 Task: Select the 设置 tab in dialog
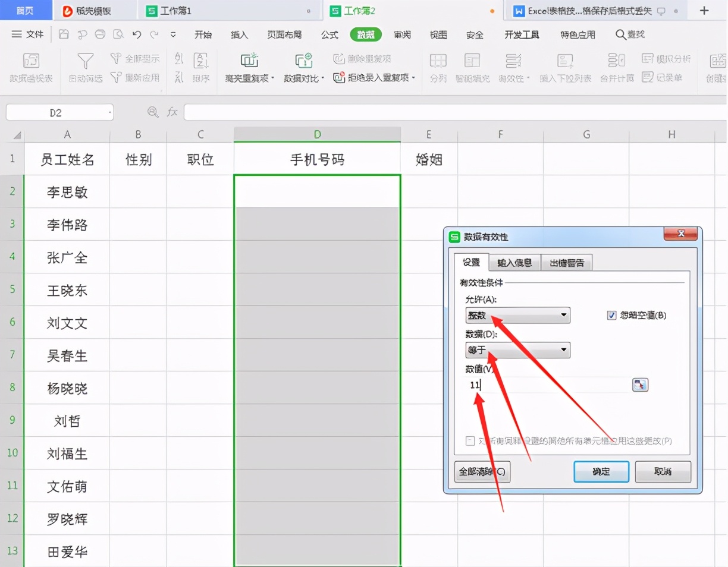pyautogui.click(x=472, y=262)
